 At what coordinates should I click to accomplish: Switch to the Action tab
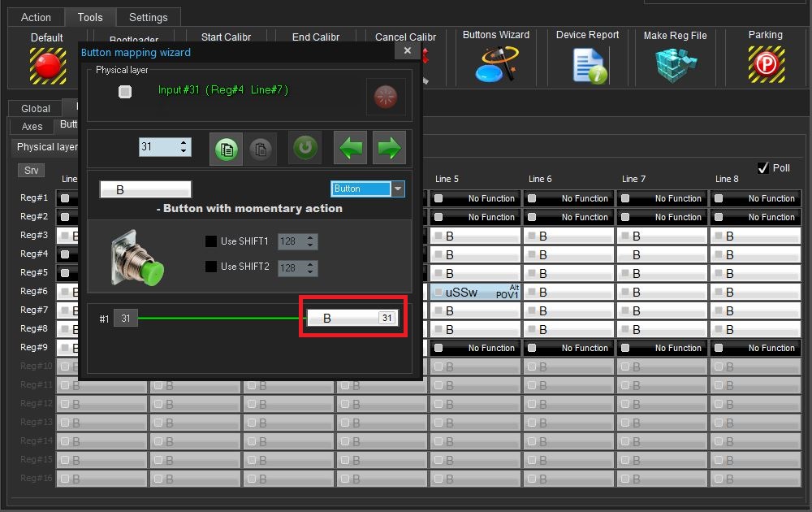36,17
